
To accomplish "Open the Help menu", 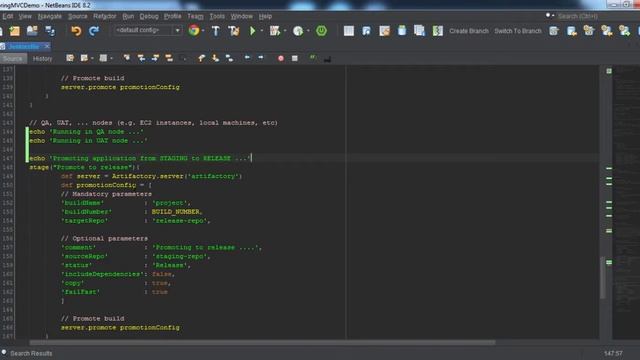I will point(265,16).
